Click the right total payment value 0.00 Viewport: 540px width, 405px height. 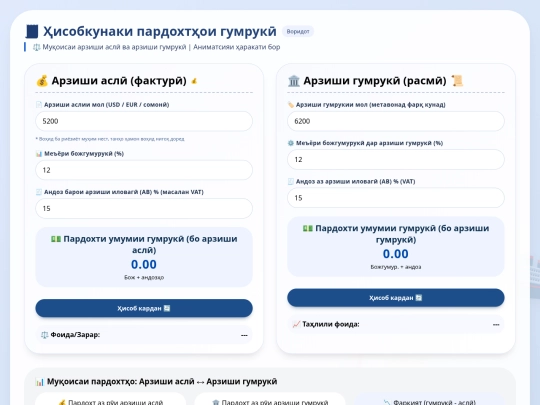click(396, 254)
